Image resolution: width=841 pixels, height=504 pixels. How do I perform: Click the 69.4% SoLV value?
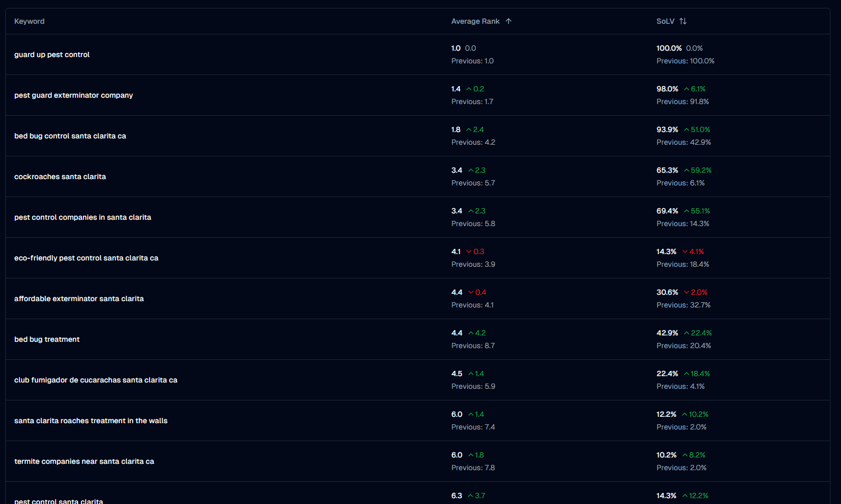667,211
